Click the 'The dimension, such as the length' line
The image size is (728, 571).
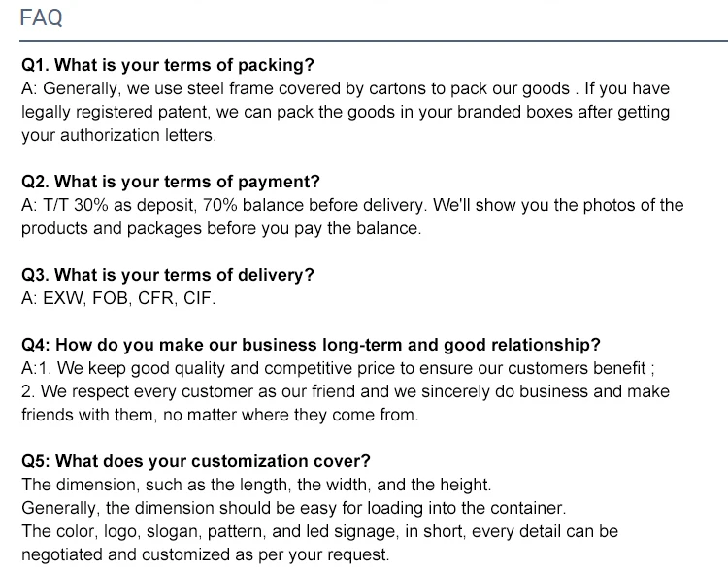(x=256, y=485)
